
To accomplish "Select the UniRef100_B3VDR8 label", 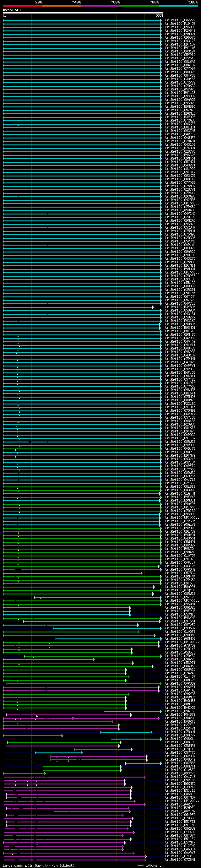I will 180,117.
